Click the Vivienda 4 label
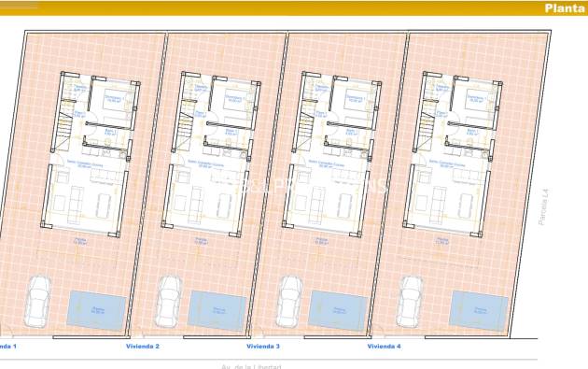The height and width of the screenshot is (369, 588). [x=384, y=346]
